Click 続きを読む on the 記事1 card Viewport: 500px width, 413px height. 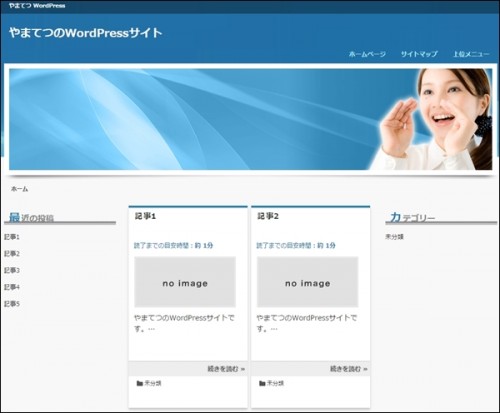click(x=226, y=369)
